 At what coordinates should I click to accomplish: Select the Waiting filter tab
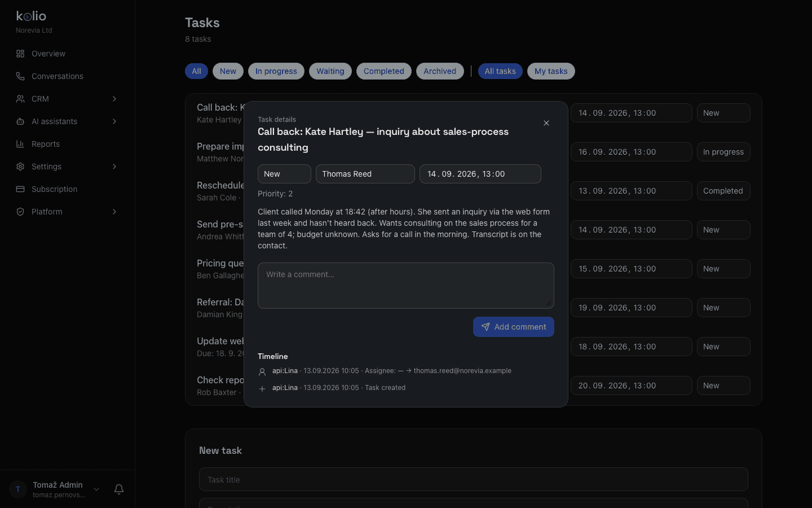(330, 71)
